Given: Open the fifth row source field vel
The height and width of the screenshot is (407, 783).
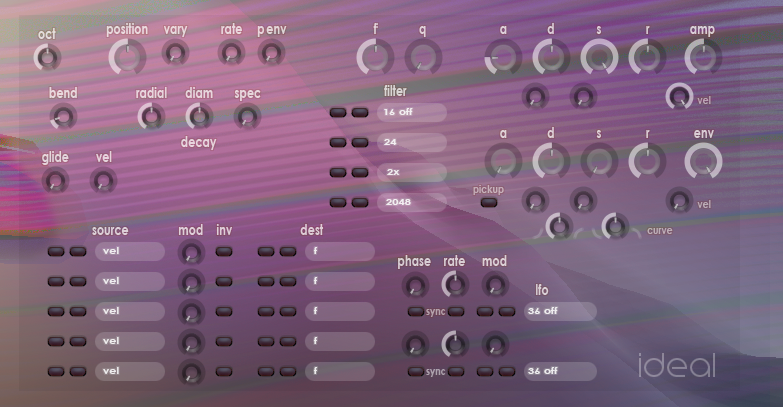Looking at the screenshot, I should tap(130, 371).
